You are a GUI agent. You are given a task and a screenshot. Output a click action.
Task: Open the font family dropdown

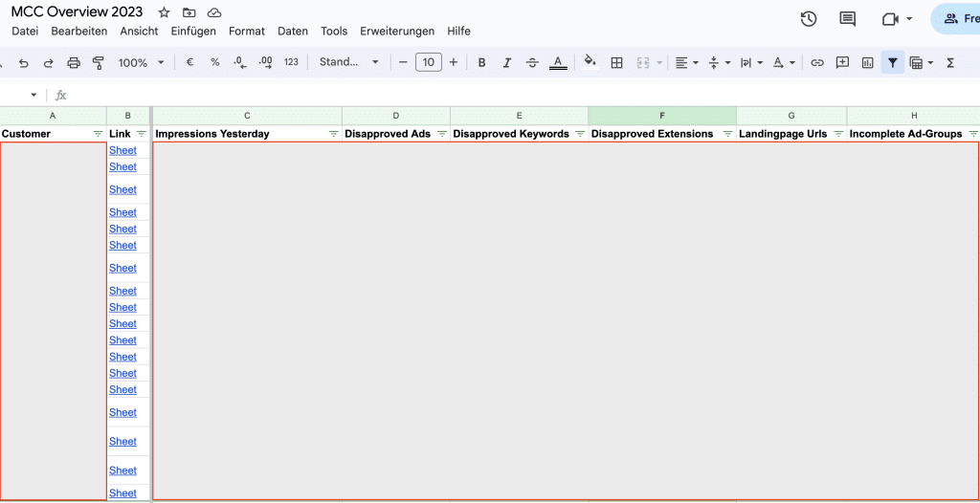[x=348, y=62]
